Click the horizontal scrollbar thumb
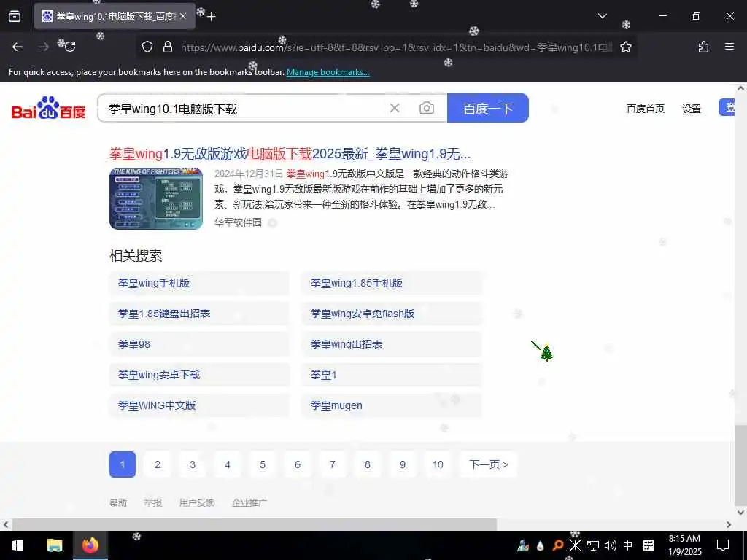The height and width of the screenshot is (560, 747). pyautogui.click(x=255, y=524)
